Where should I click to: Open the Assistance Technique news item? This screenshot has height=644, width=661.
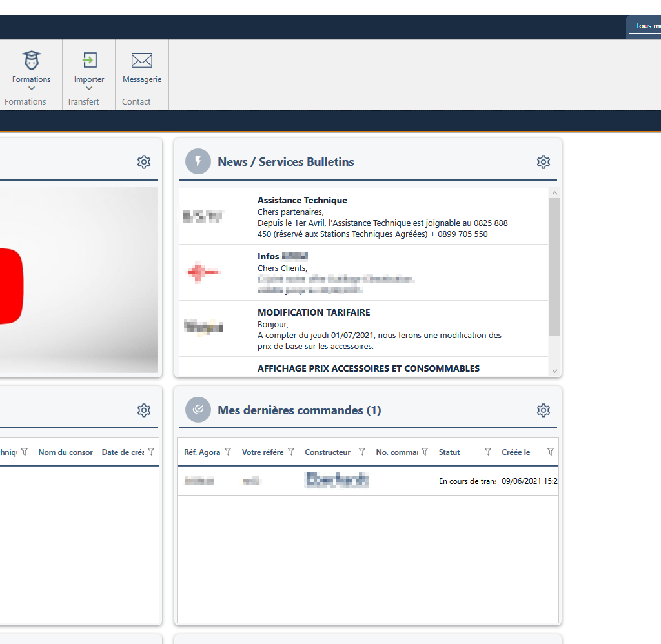point(302,201)
